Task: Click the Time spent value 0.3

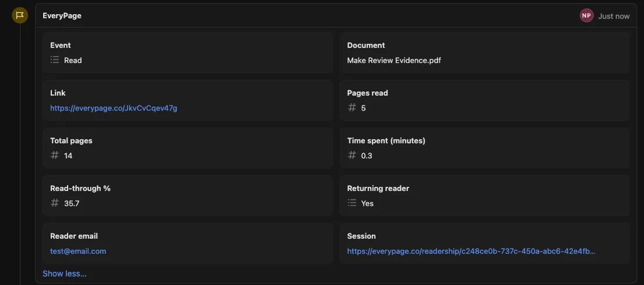Action: tap(367, 156)
